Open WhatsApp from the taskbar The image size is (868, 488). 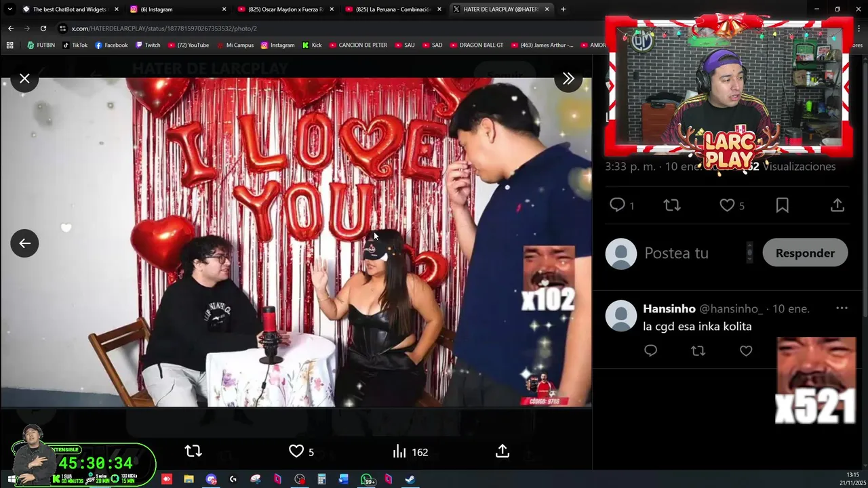[366, 479]
